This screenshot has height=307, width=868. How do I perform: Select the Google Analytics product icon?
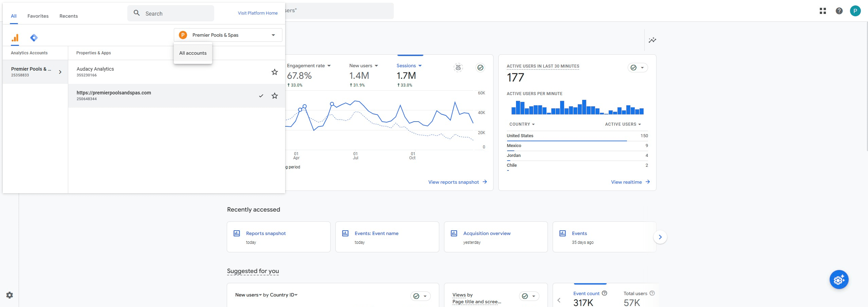pyautogui.click(x=15, y=38)
